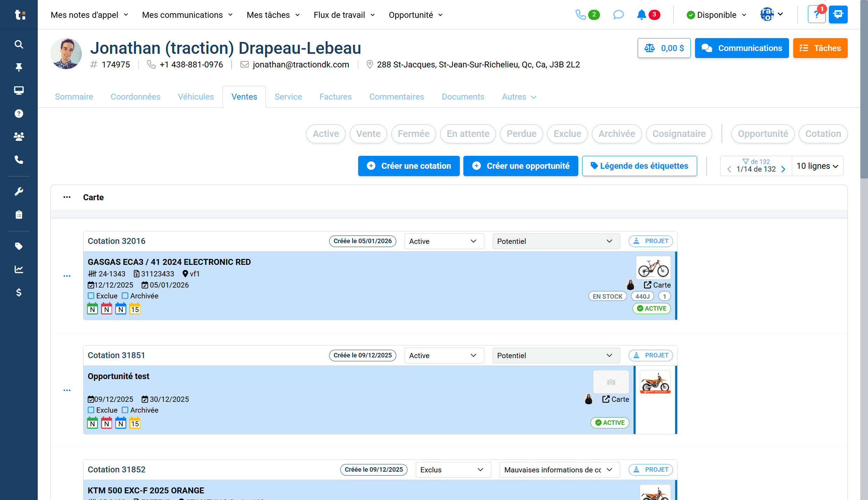
Task: Toggle the Cosignataire filter pill
Action: click(x=679, y=134)
